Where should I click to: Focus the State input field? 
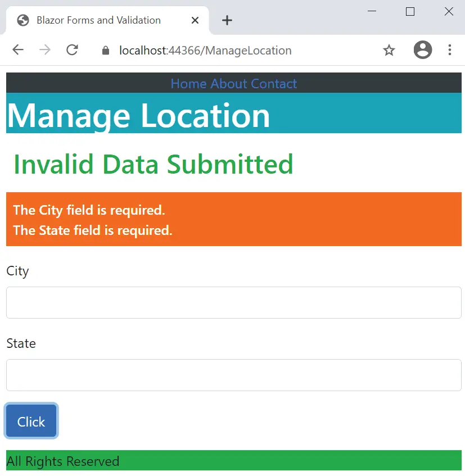(x=232, y=375)
